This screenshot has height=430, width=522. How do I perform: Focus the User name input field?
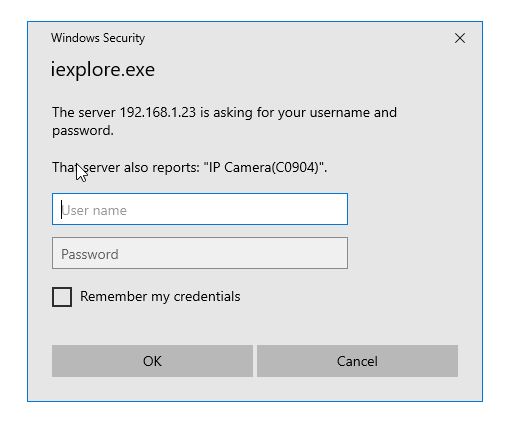click(x=200, y=209)
